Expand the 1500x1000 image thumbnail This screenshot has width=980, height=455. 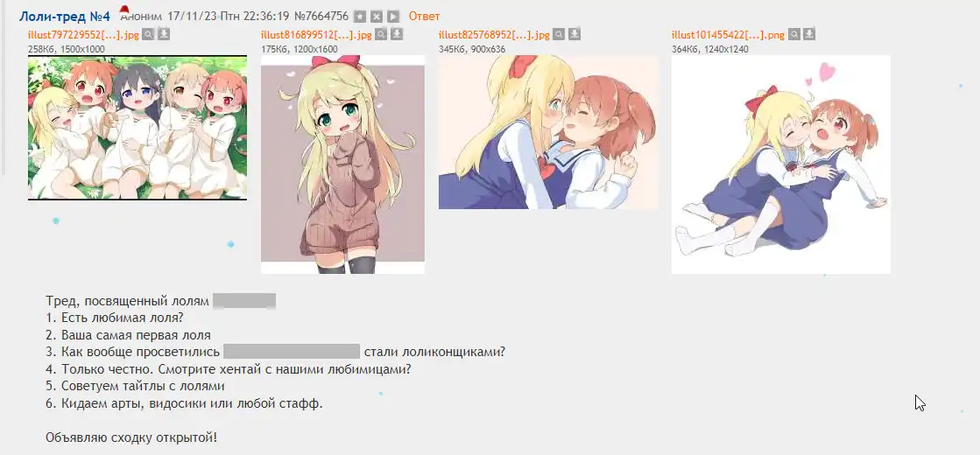point(137,128)
